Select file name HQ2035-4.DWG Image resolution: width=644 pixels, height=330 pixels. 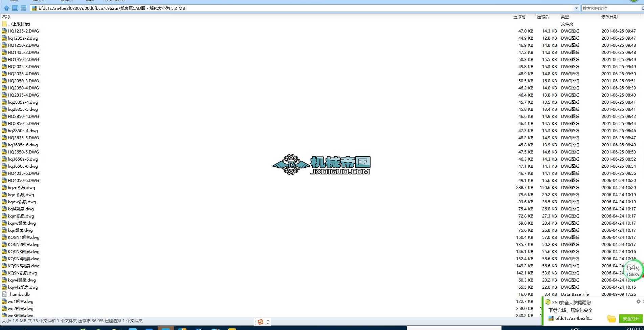pos(23,74)
